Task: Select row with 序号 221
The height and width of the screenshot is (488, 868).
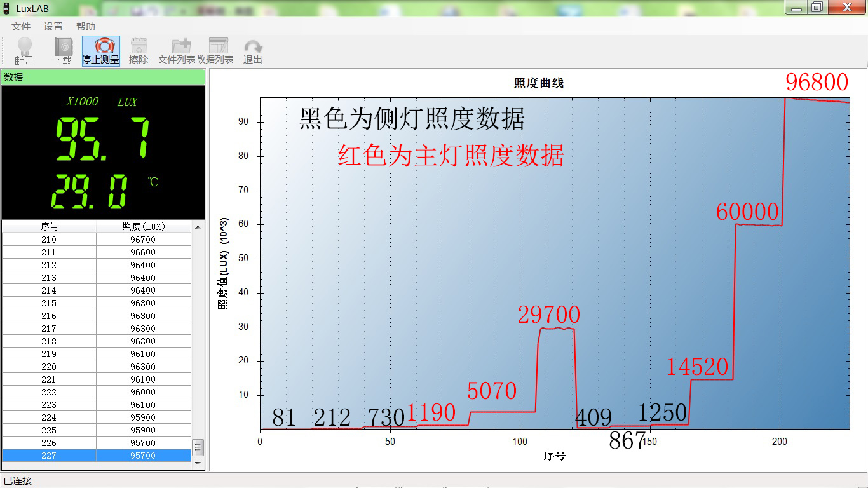Action: (97, 379)
